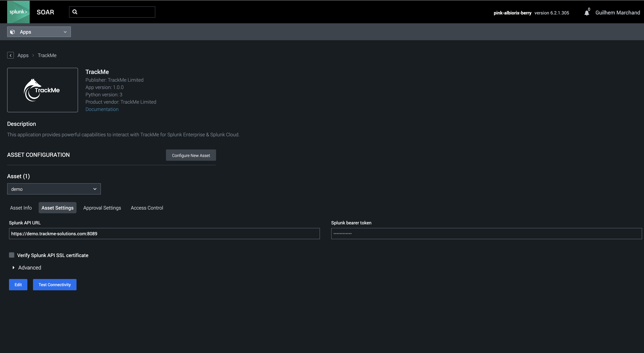This screenshot has height=353, width=644.
Task: Open the demo asset dropdown
Action: [54, 189]
